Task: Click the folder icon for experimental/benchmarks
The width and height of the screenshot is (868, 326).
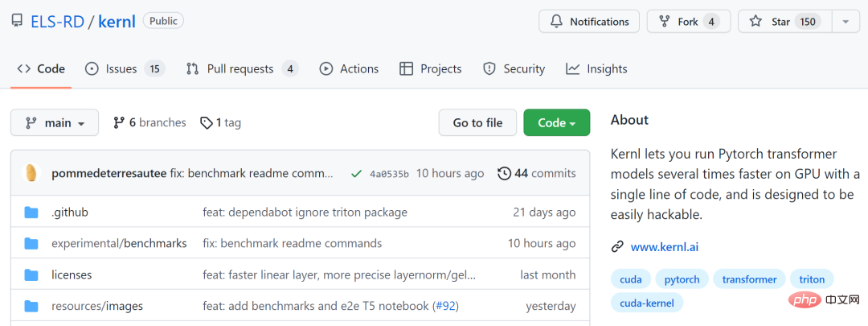Action: click(x=31, y=243)
